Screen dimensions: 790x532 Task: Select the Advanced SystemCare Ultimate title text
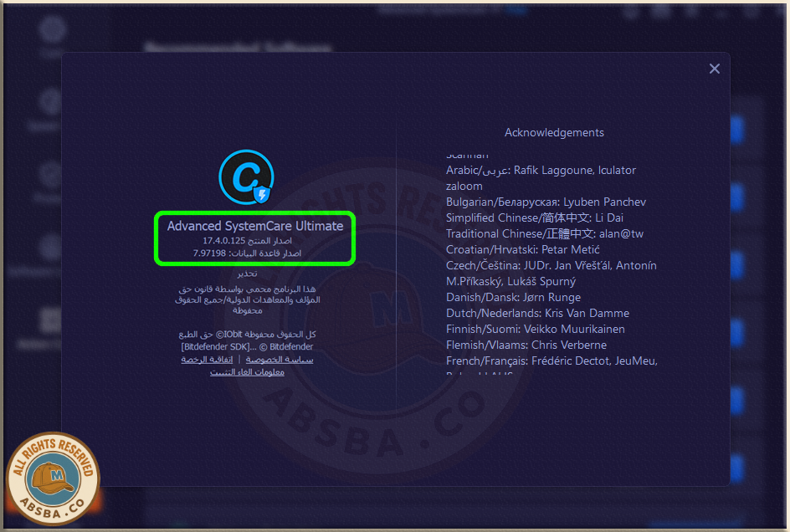[255, 226]
